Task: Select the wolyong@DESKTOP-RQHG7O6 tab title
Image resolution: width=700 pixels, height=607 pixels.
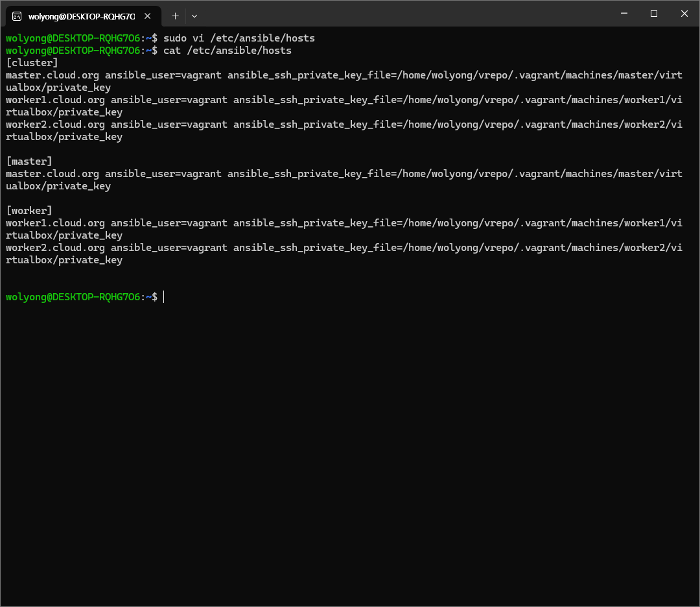Action: (x=81, y=16)
